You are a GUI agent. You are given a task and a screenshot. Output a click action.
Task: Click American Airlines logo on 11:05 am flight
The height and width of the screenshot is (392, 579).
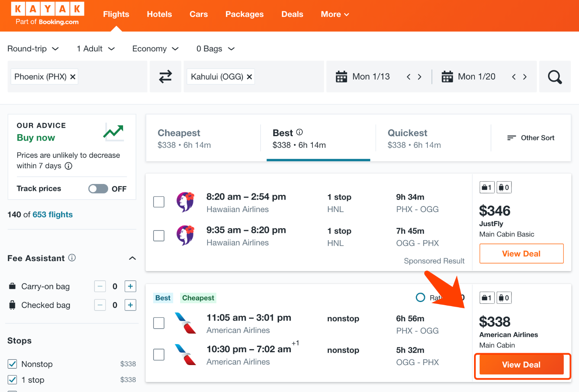(x=185, y=323)
